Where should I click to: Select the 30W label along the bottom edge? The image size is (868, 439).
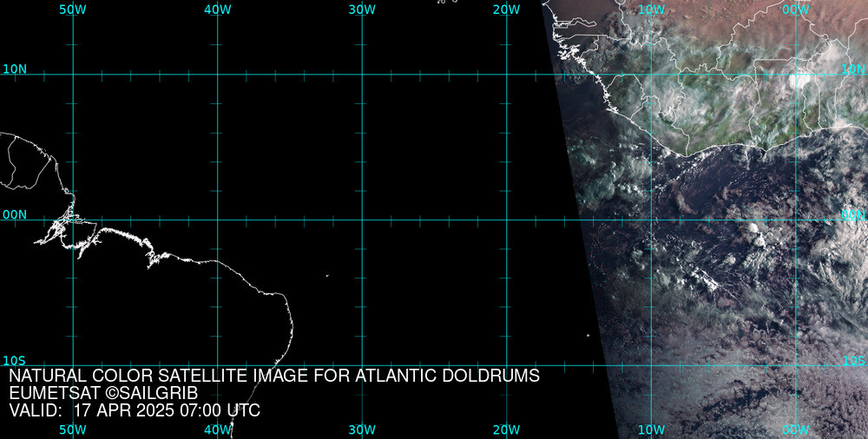[363, 430]
